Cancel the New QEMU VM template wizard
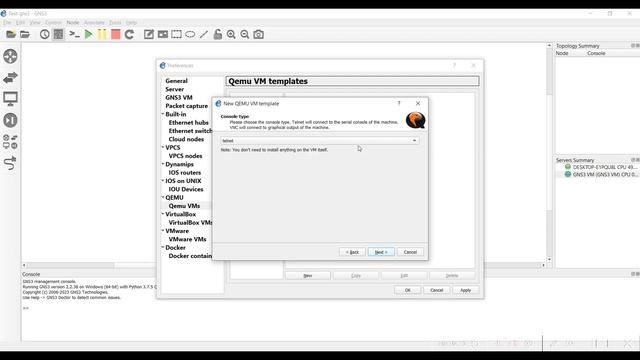This screenshot has height=360, width=640. [410, 252]
